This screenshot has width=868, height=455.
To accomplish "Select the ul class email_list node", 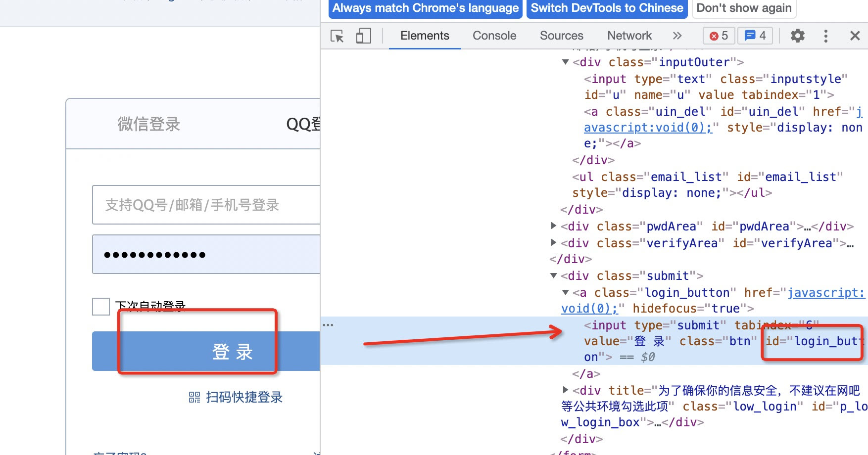I will [707, 185].
